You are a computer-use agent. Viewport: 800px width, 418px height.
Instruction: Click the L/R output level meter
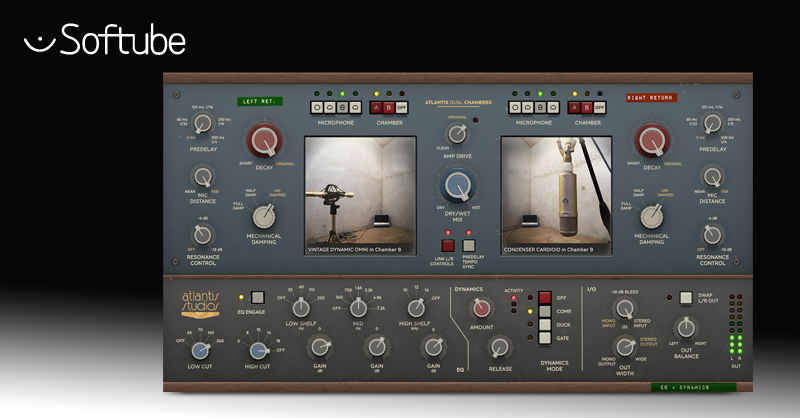point(736,325)
